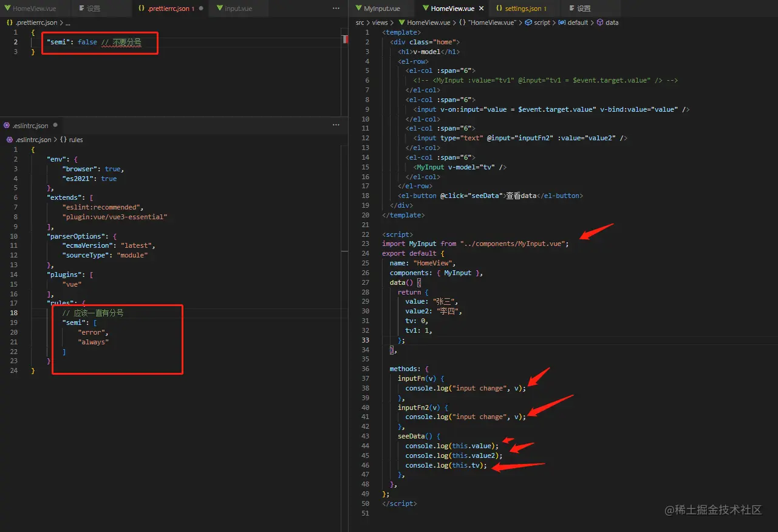Click console.log(this.value2) statement
778x532 pixels.
[454, 455]
